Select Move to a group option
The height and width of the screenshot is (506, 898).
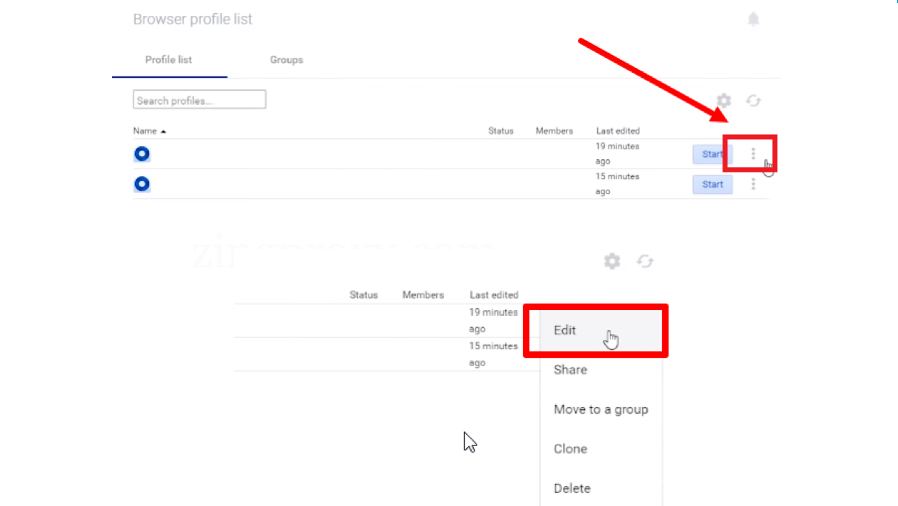(x=601, y=409)
